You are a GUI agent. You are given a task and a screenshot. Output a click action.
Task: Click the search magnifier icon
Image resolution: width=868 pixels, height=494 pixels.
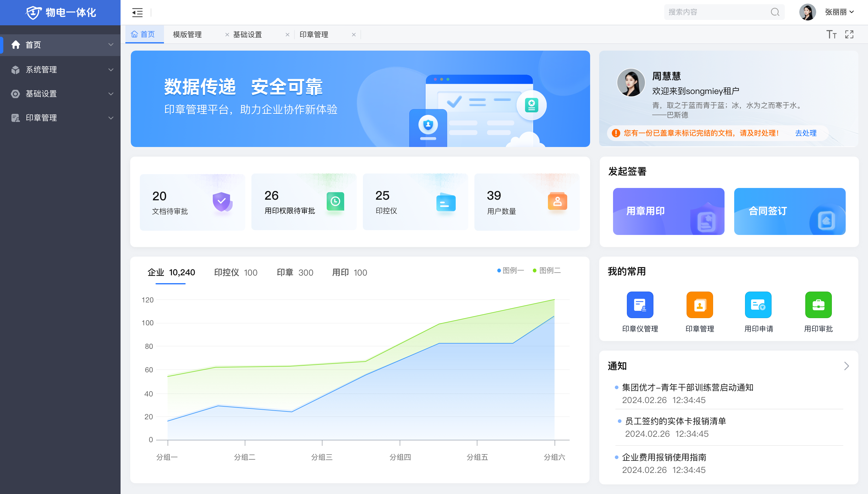(775, 12)
